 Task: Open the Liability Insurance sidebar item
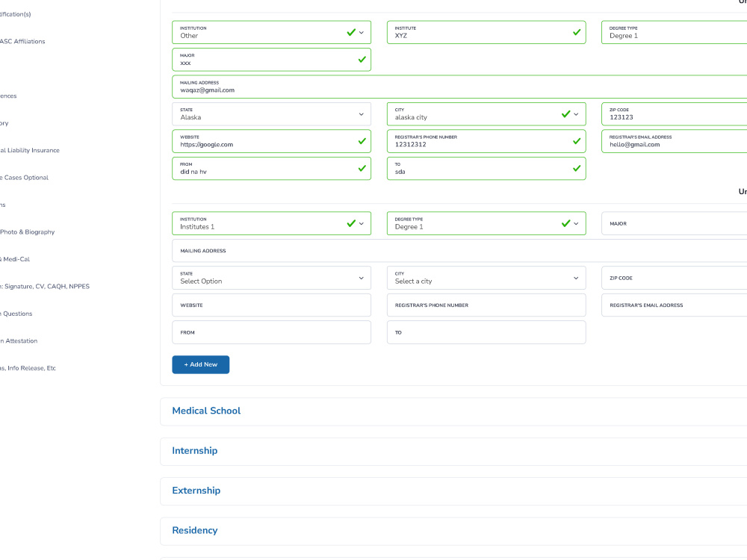point(30,151)
